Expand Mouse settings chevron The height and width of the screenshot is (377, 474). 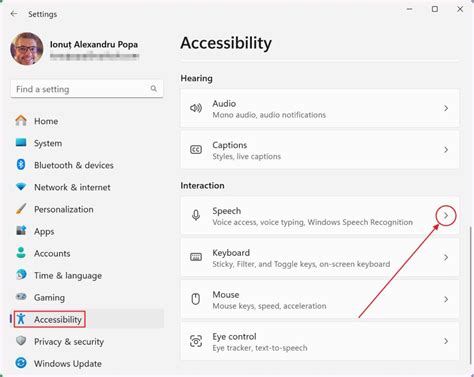pyautogui.click(x=446, y=299)
